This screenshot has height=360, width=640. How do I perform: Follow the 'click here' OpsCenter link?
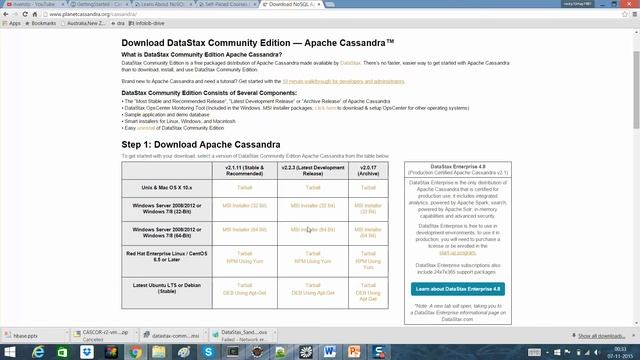(x=325, y=108)
